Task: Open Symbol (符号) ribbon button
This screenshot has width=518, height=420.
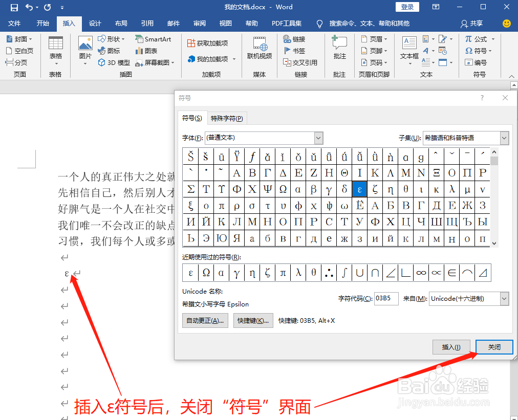Action: pos(479,51)
